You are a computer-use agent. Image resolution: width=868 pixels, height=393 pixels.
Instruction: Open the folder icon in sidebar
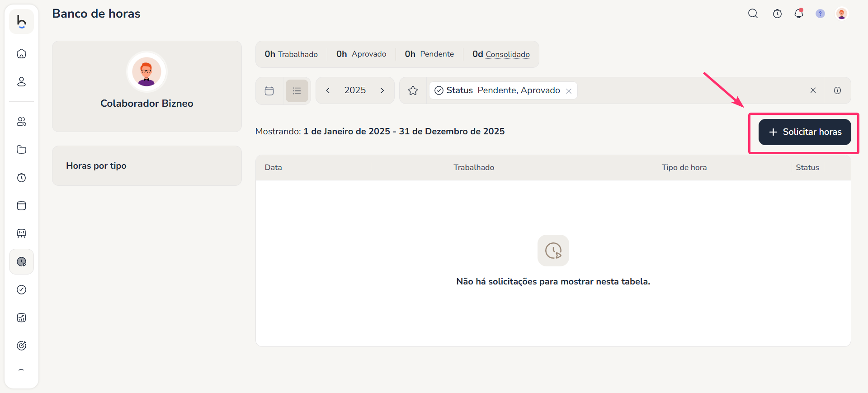coord(21,150)
